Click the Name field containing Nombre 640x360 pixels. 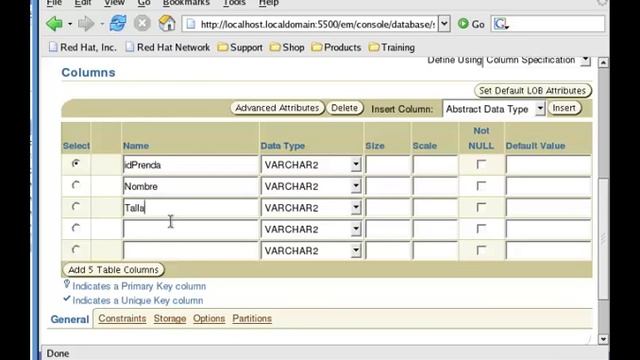click(191, 187)
